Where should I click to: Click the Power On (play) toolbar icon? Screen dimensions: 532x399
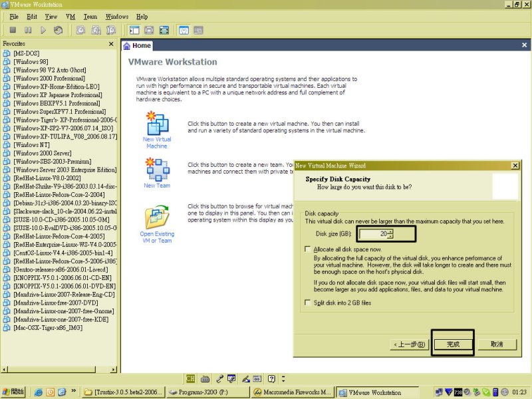coord(43,30)
